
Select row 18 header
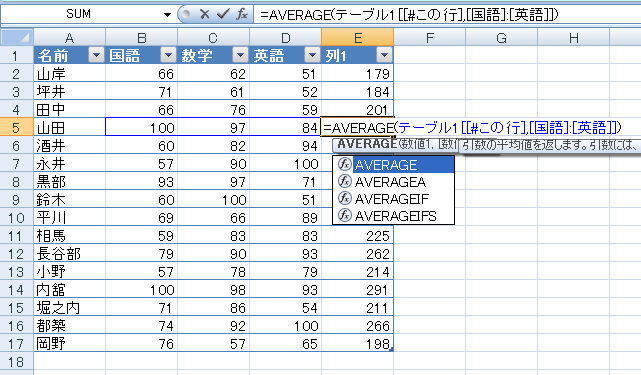[x=16, y=361]
